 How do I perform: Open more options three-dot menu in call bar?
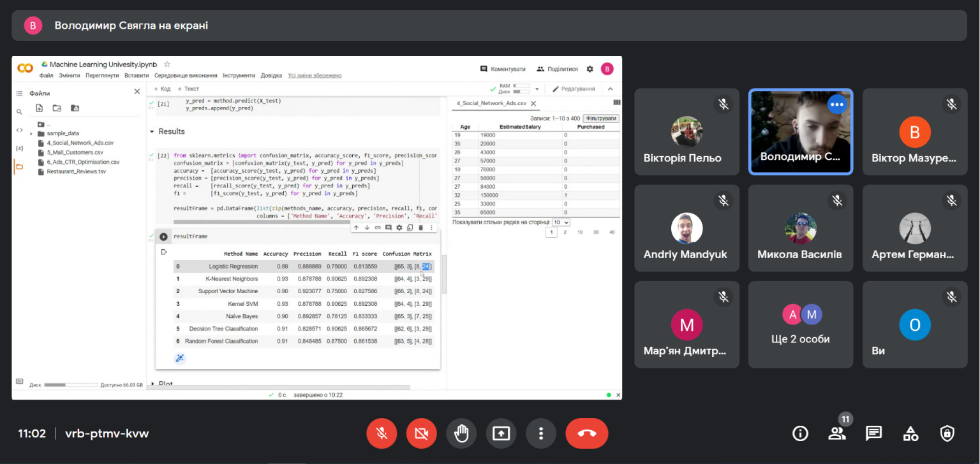[x=541, y=433]
